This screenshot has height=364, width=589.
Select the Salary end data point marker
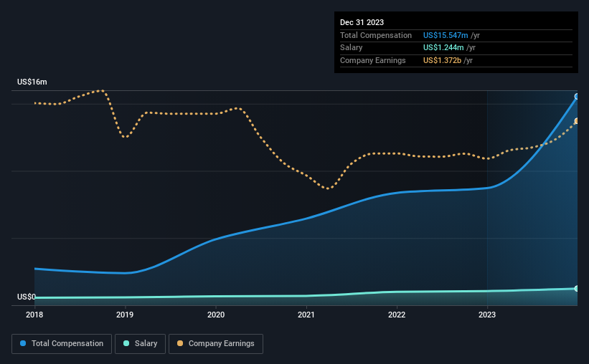point(577,289)
